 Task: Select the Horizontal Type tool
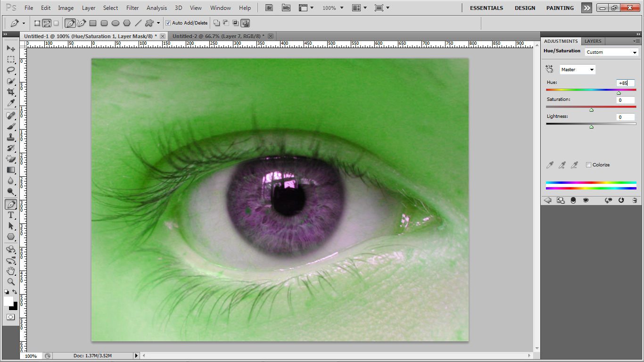11,215
